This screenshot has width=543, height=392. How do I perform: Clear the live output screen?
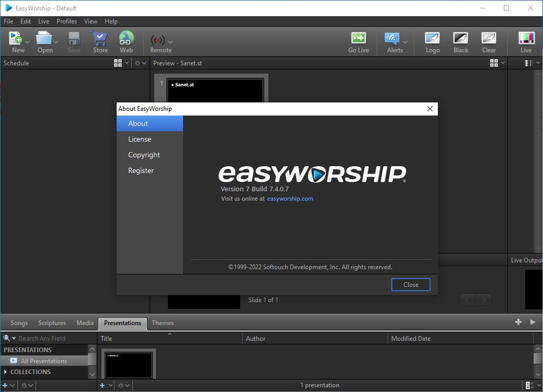(489, 42)
